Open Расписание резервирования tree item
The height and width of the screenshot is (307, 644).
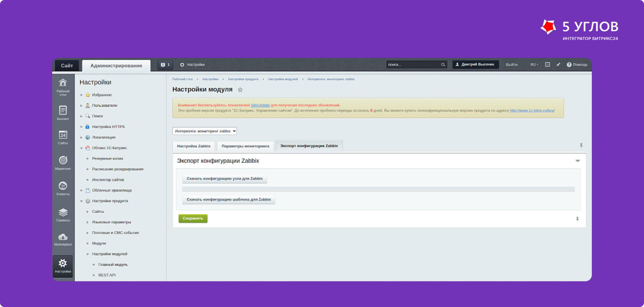click(x=118, y=169)
